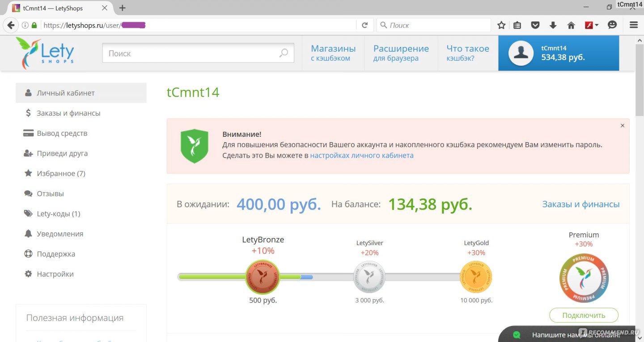This screenshot has width=644, height=342.
Task: Open the bookmarks list toolbar icon
Action: (517, 25)
